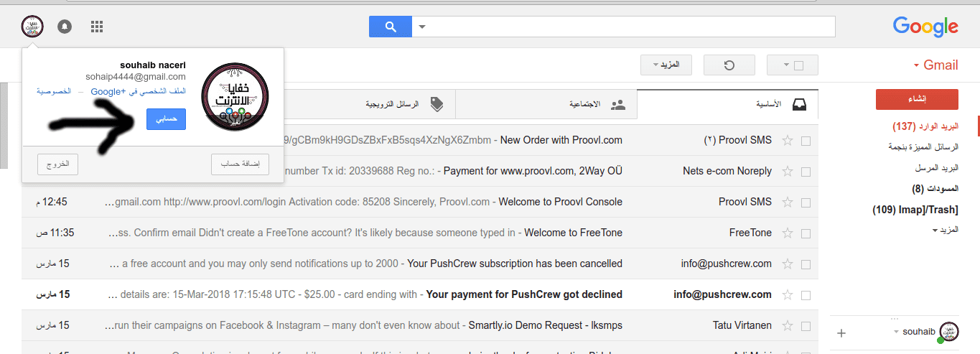
Task: Click the plus icon in chat panel
Action: pos(842,333)
